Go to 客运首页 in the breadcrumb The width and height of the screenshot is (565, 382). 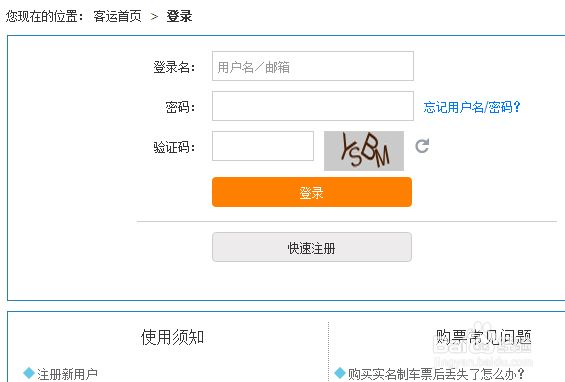(117, 16)
